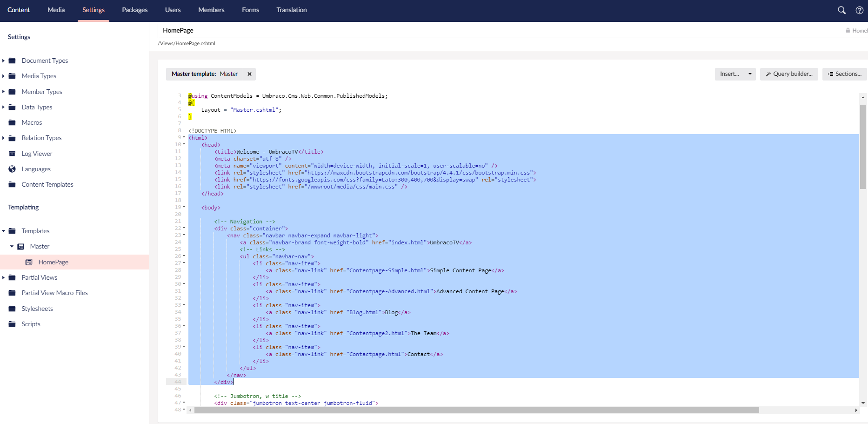Click the lock icon beside the alias
The image size is (868, 424).
pyautogui.click(x=848, y=30)
